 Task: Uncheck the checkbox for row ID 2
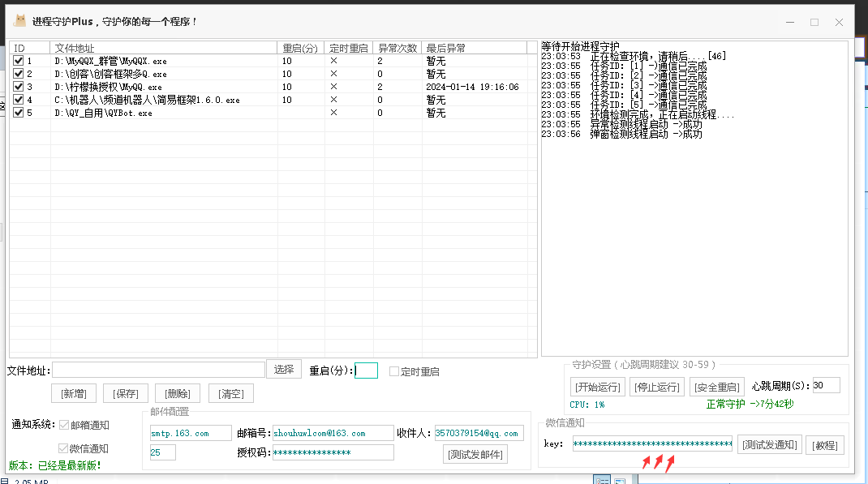pos(19,74)
